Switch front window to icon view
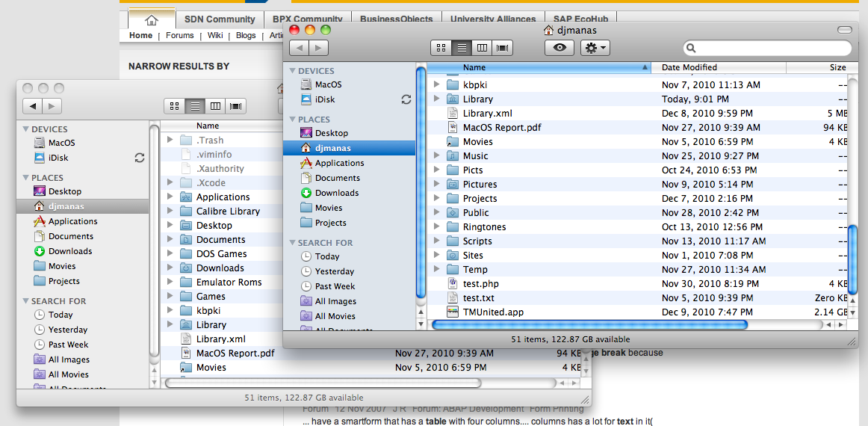 point(441,48)
